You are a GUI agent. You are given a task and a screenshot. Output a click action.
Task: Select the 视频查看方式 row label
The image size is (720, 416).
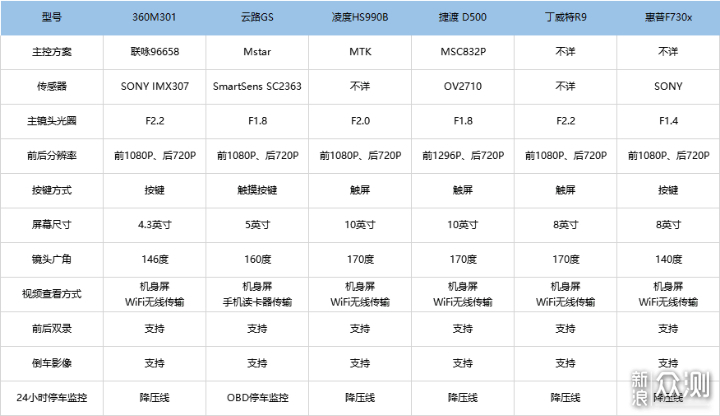(51, 294)
